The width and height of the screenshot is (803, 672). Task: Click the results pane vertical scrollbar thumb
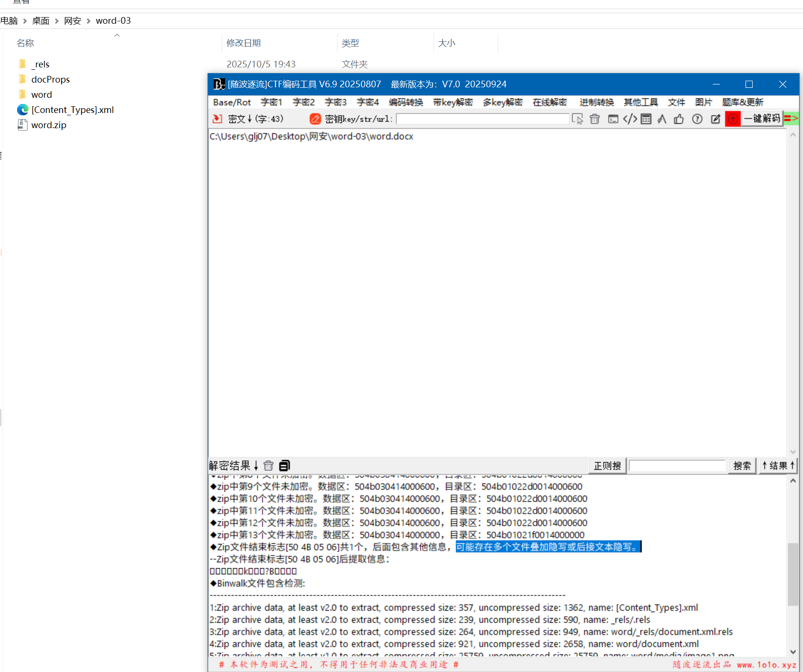tap(793, 574)
